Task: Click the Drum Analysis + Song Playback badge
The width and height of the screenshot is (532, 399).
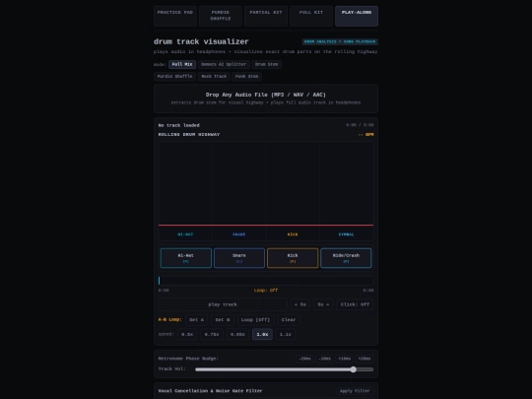Action: (x=340, y=41)
